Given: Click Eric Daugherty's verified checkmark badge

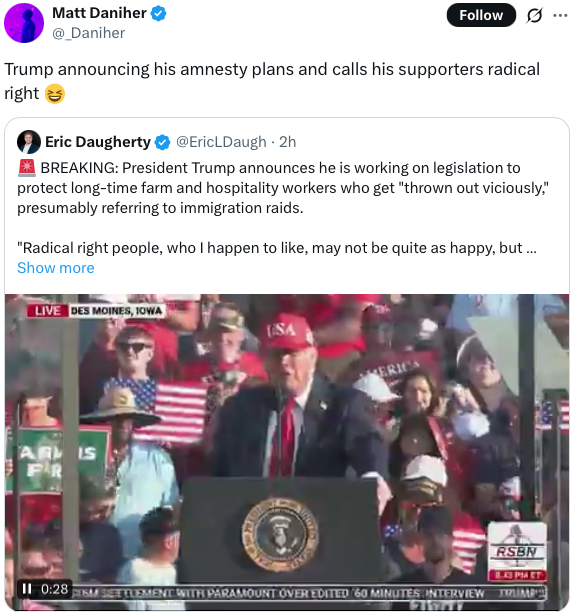Looking at the screenshot, I should click(163, 142).
